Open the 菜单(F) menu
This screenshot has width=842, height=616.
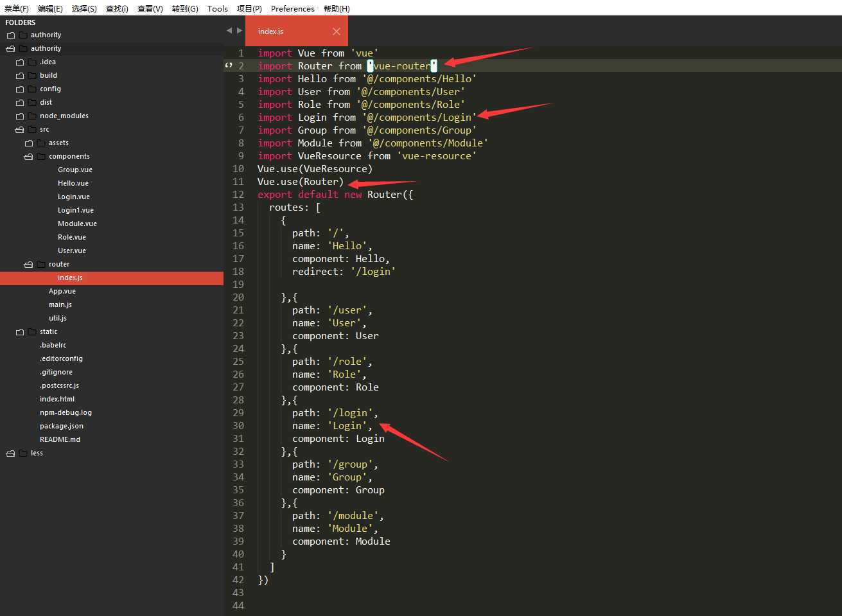16,8
